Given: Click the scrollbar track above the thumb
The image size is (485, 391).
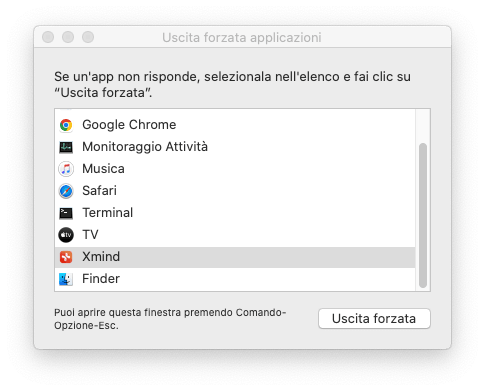Looking at the screenshot, I should (423, 126).
